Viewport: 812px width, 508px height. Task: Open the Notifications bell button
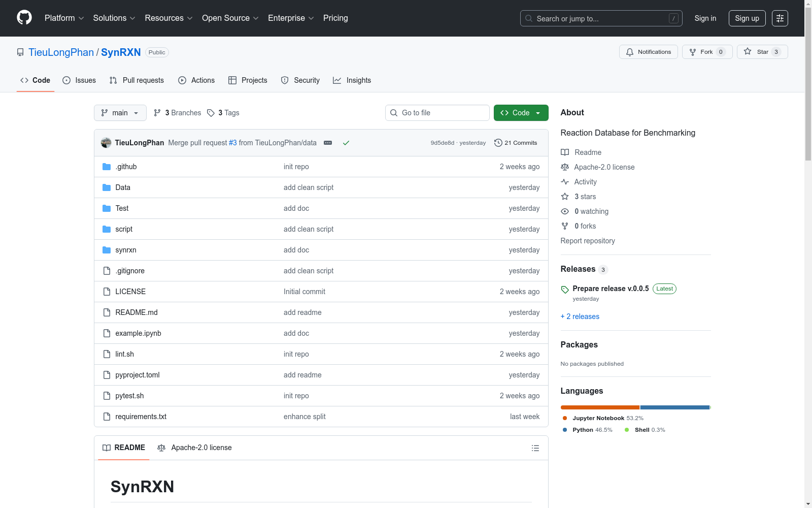pos(649,52)
